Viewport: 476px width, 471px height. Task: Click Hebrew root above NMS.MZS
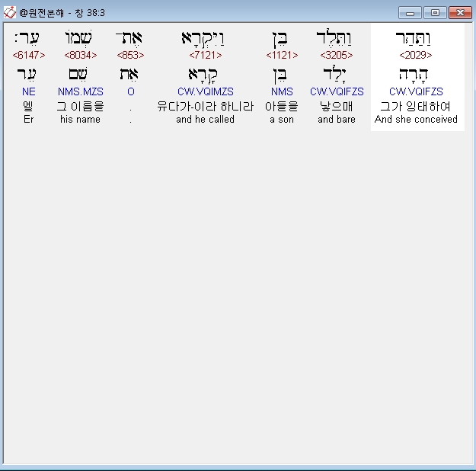(78, 75)
